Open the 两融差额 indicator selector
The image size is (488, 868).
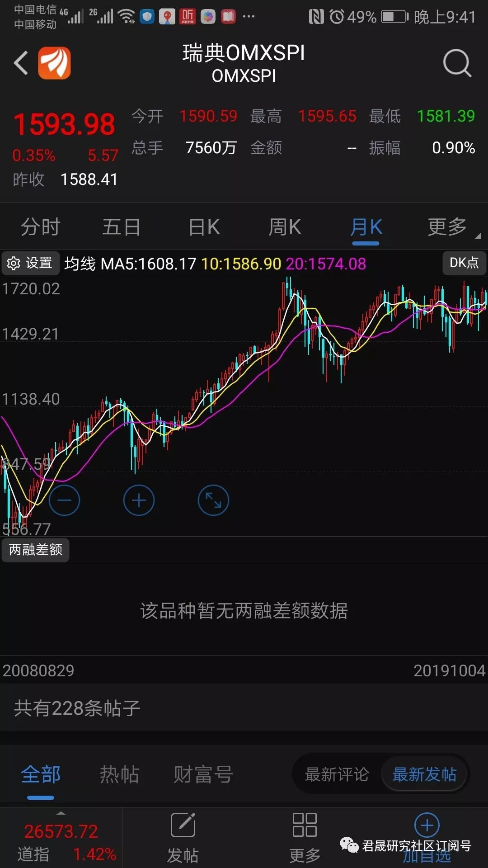point(36,550)
